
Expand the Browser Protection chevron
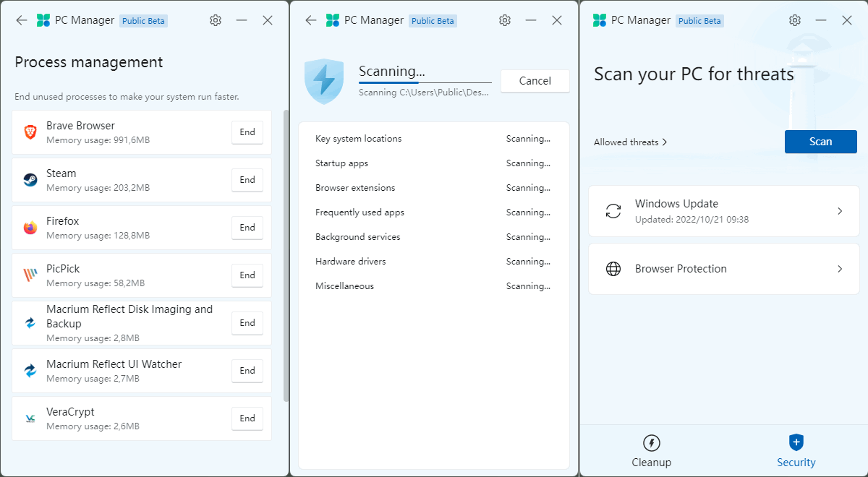tap(840, 269)
